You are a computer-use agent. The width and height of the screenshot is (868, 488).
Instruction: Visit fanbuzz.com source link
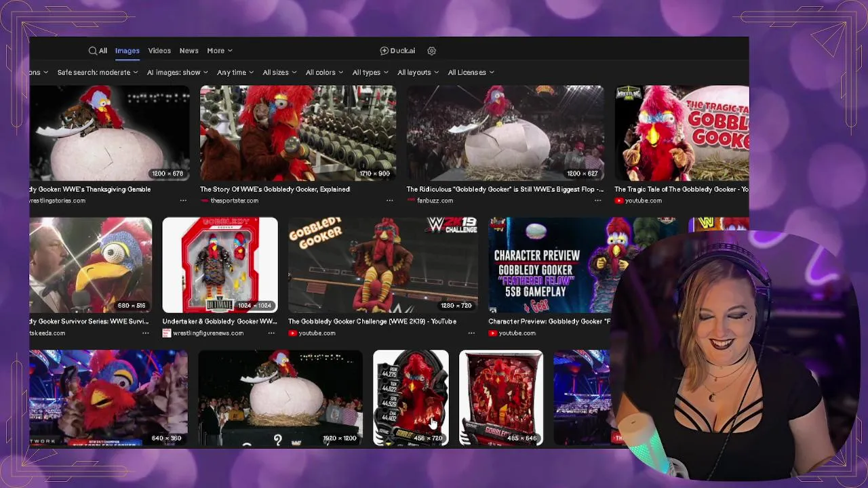(435, 201)
